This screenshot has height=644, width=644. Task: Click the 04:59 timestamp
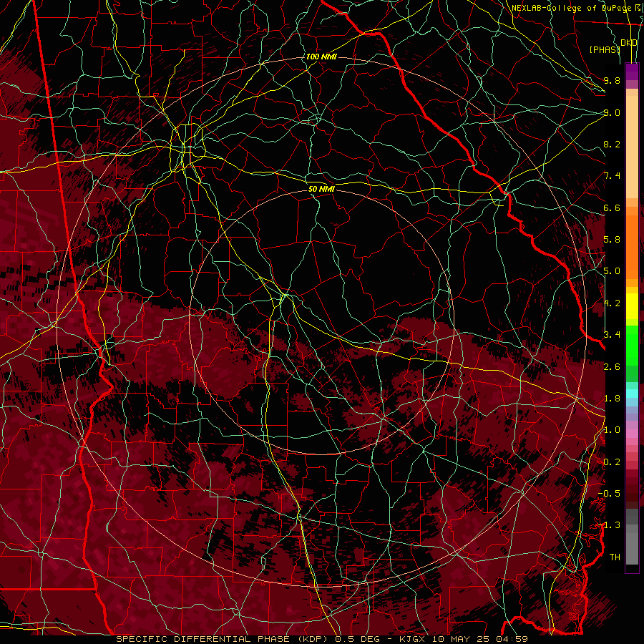pyautogui.click(x=513, y=639)
